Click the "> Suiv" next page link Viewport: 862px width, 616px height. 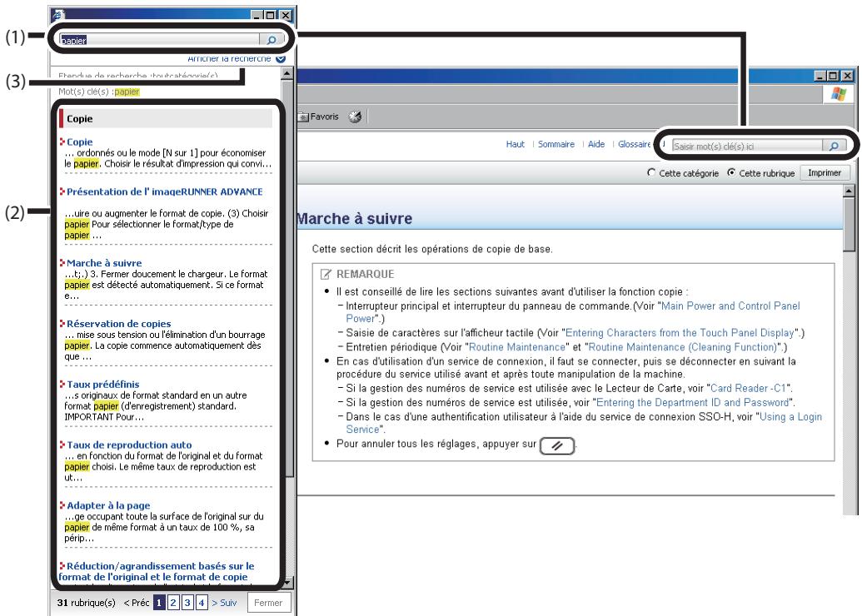(x=224, y=603)
